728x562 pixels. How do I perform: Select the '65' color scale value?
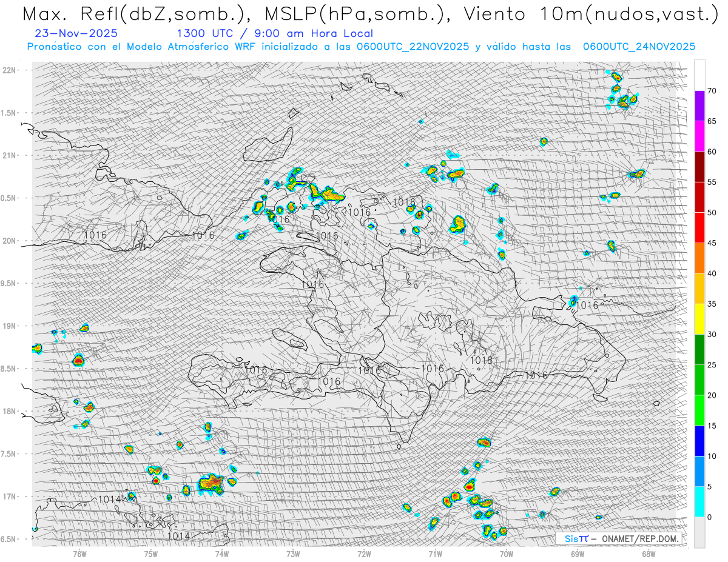tap(712, 121)
